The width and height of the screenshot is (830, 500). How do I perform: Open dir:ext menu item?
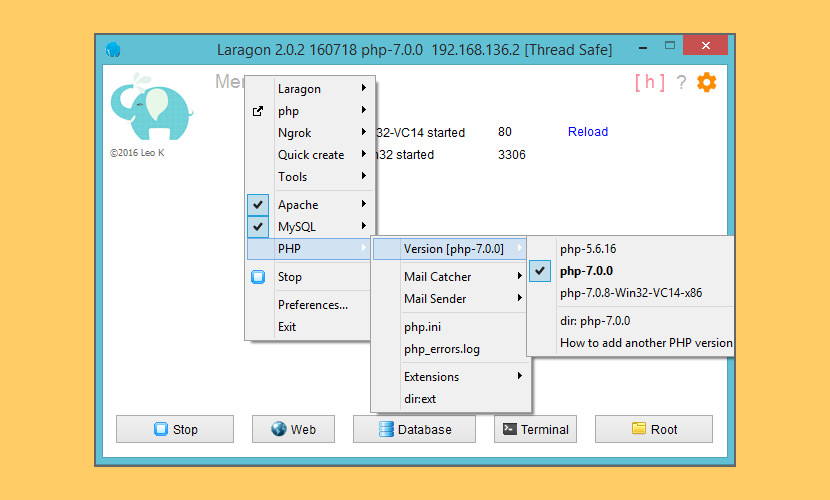click(449, 399)
